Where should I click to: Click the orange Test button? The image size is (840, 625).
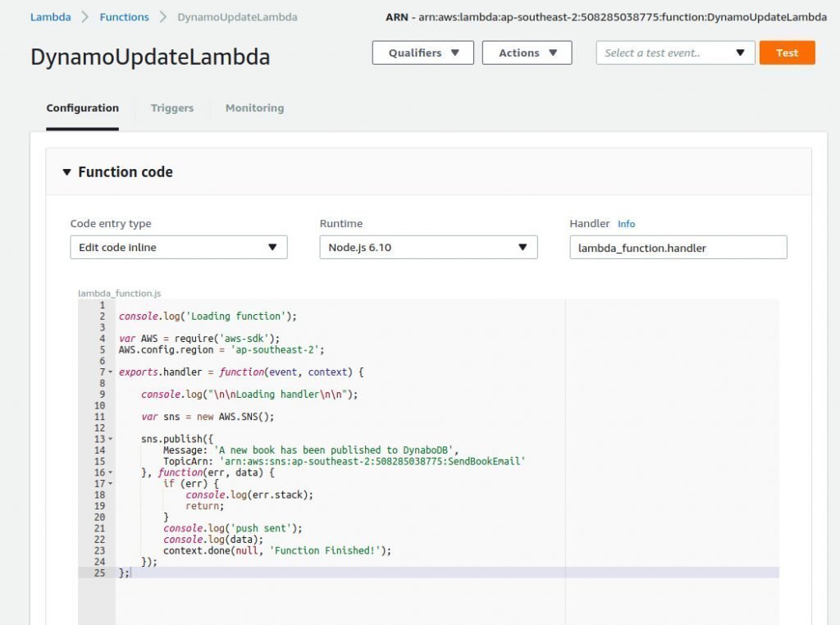pyautogui.click(x=787, y=52)
